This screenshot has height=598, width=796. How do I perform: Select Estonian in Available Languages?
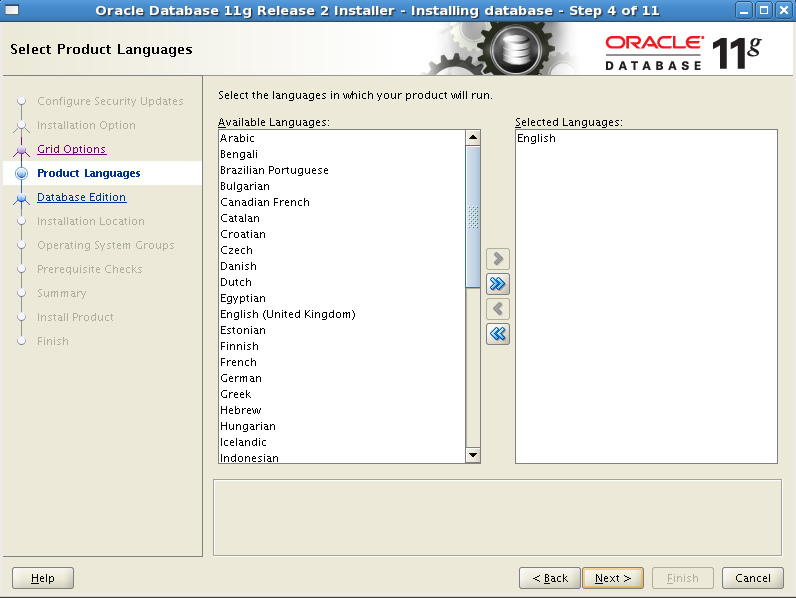342,330
